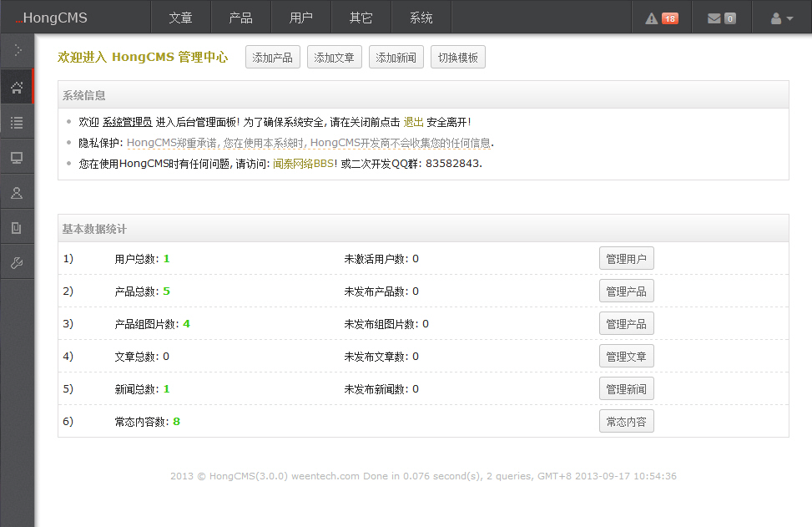Open the warning alerts showing 18
This screenshot has height=527, width=812.
661,18
